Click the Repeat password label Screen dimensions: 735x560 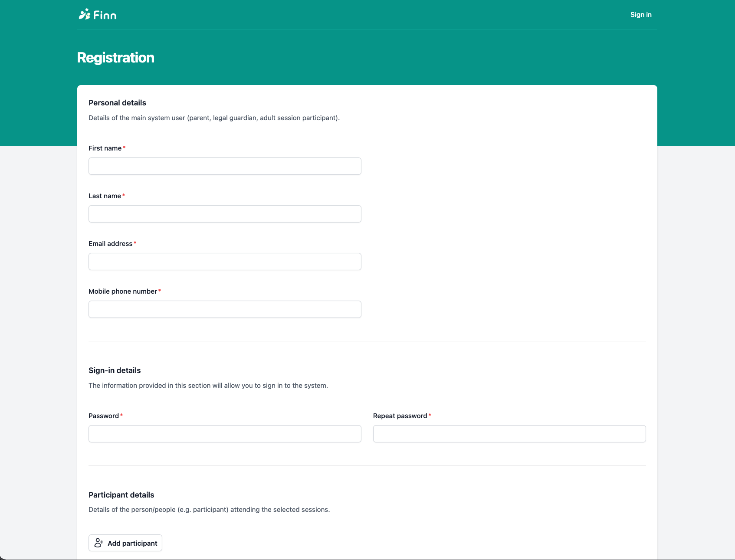tap(400, 416)
